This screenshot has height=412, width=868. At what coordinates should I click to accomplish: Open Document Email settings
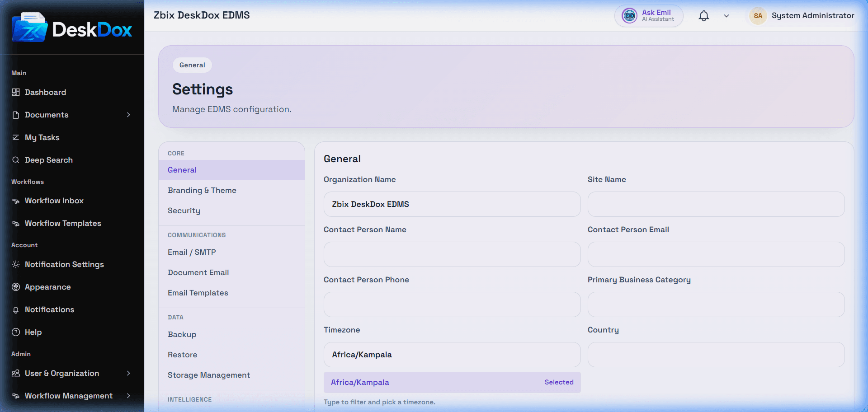(231, 272)
